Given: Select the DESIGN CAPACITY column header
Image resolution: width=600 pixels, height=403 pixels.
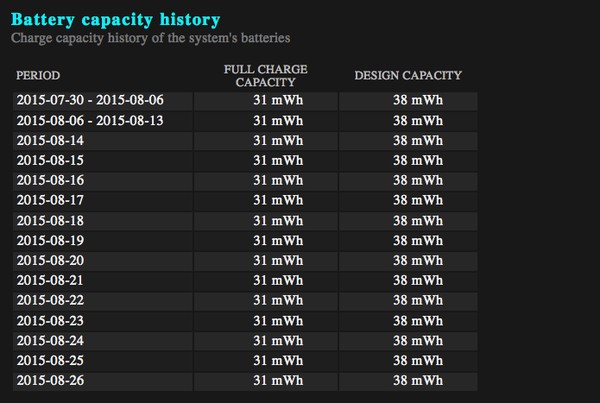Looking at the screenshot, I should click(408, 76).
